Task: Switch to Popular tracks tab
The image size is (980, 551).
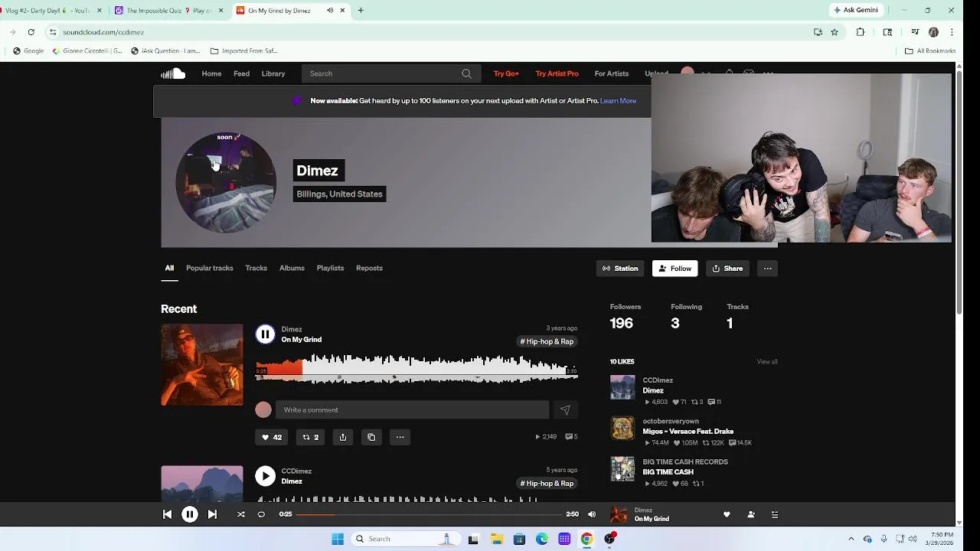Action: coord(209,268)
